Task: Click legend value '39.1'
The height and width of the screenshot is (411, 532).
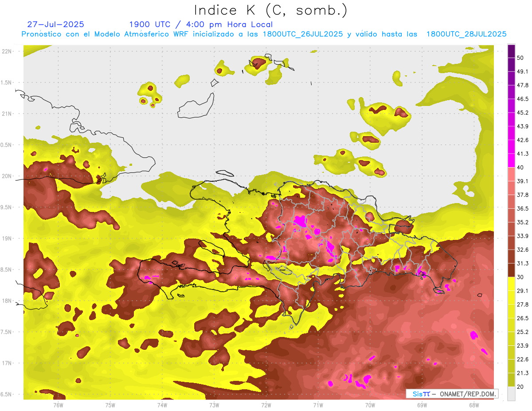Action: pyautogui.click(x=523, y=181)
